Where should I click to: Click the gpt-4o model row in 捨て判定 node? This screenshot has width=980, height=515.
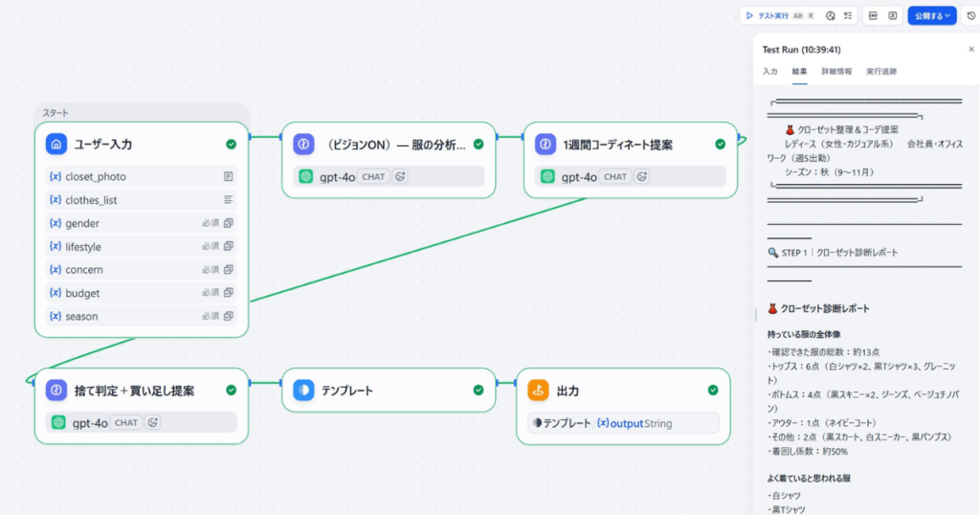(142, 422)
